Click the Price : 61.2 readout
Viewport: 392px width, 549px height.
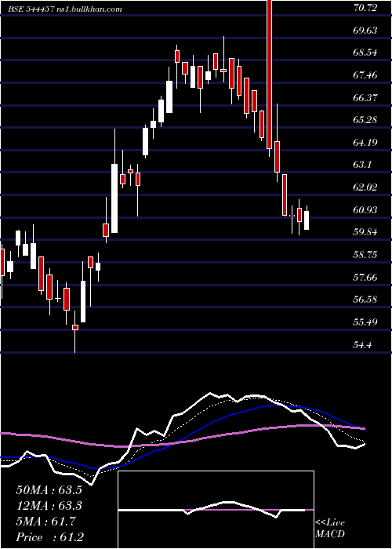point(49,537)
